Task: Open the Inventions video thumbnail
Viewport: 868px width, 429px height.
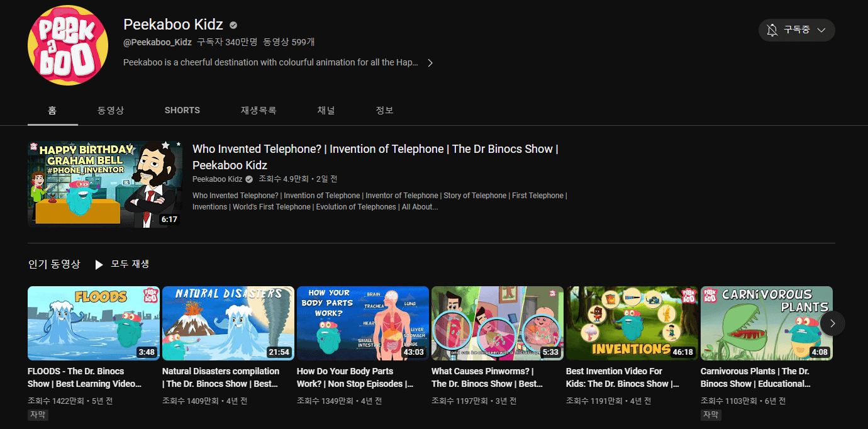Action: pyautogui.click(x=632, y=323)
